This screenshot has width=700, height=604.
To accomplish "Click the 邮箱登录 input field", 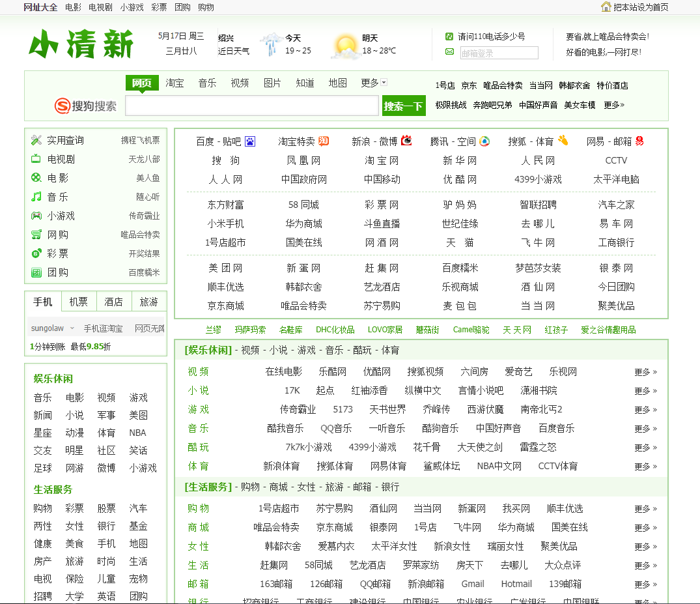I will pos(498,53).
